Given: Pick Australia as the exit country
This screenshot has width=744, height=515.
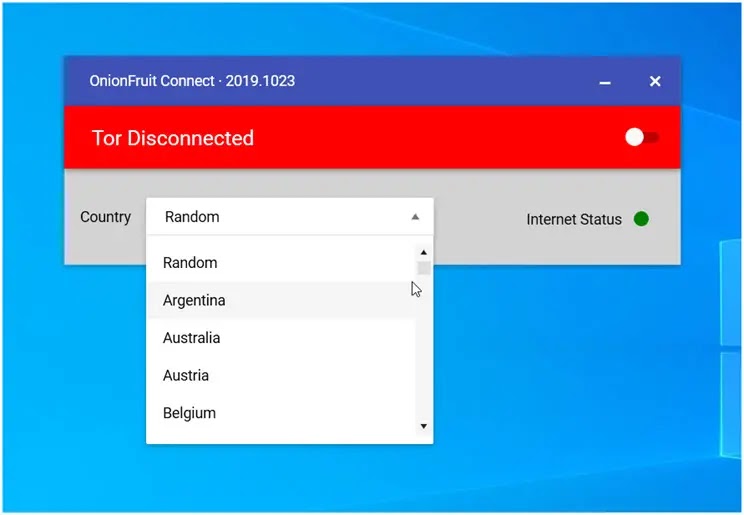Looking at the screenshot, I should coord(281,337).
